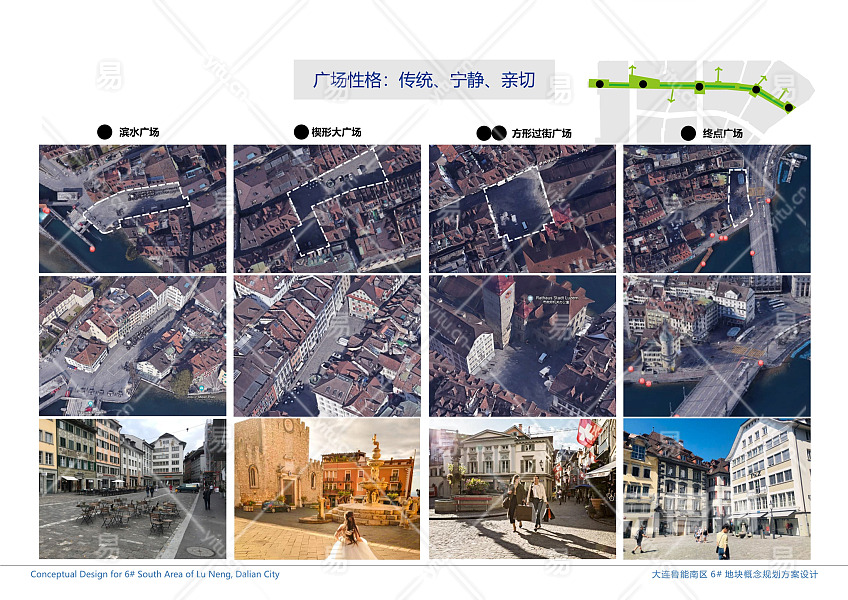Select the photo of the bride by the fountain
848x600 pixels.
[x=327, y=489]
